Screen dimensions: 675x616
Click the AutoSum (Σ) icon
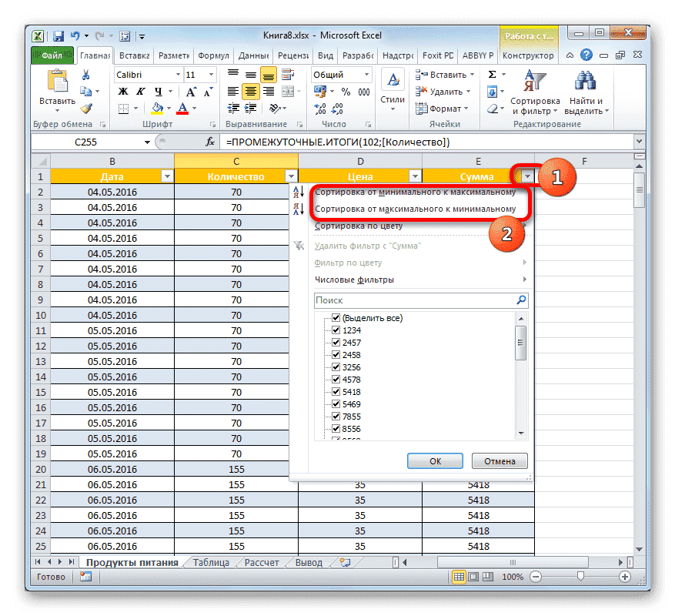coord(493,74)
